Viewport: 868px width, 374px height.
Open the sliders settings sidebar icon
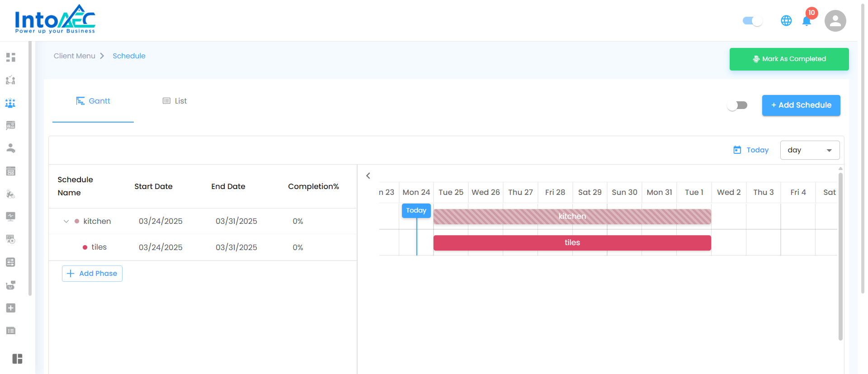pos(11,262)
